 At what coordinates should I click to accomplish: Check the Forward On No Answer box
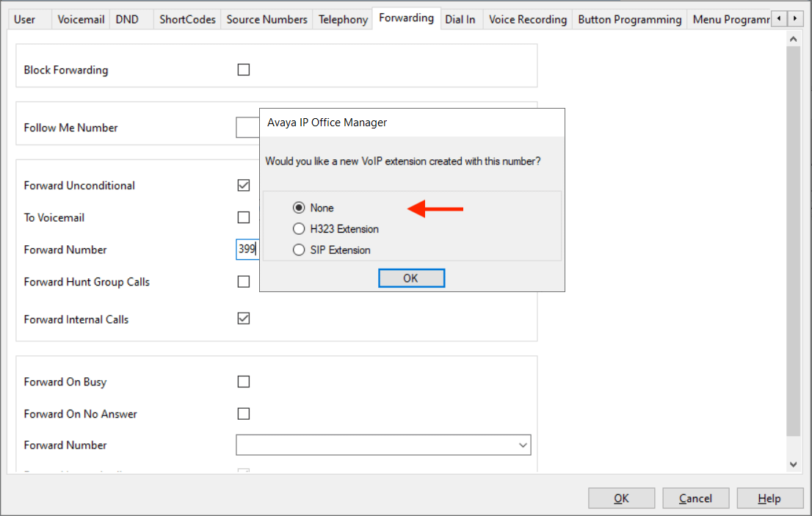(244, 414)
